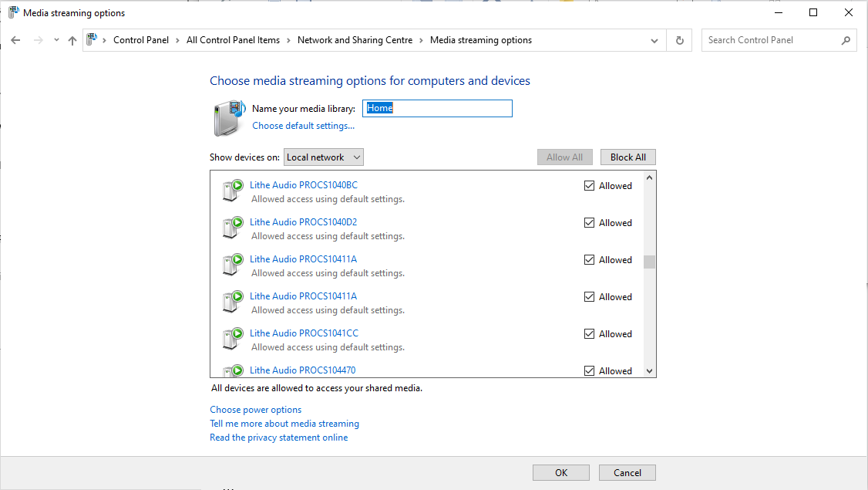The height and width of the screenshot is (490, 868).
Task: Open Lithe Audio PROCS1040BC device link
Action: coord(304,185)
